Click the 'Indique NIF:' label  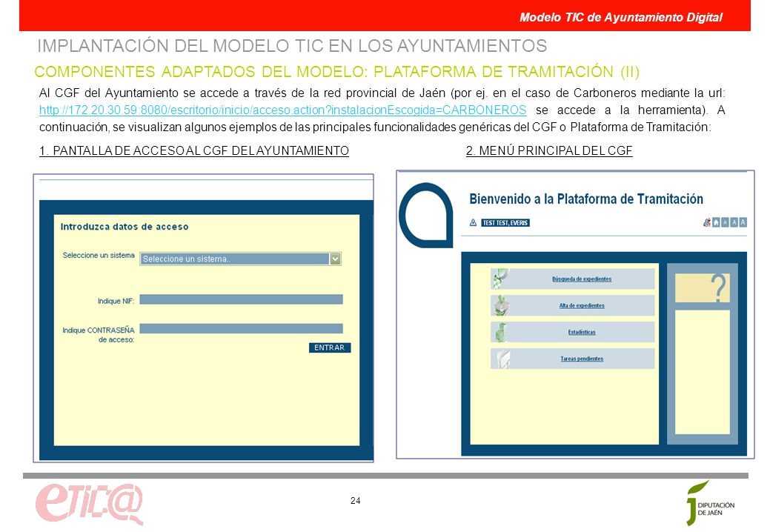tap(116, 301)
